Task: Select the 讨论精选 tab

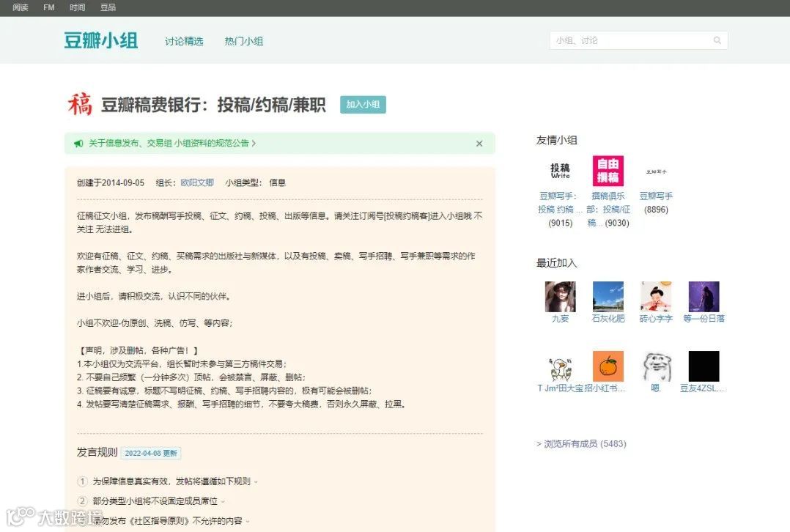Action: [x=184, y=41]
